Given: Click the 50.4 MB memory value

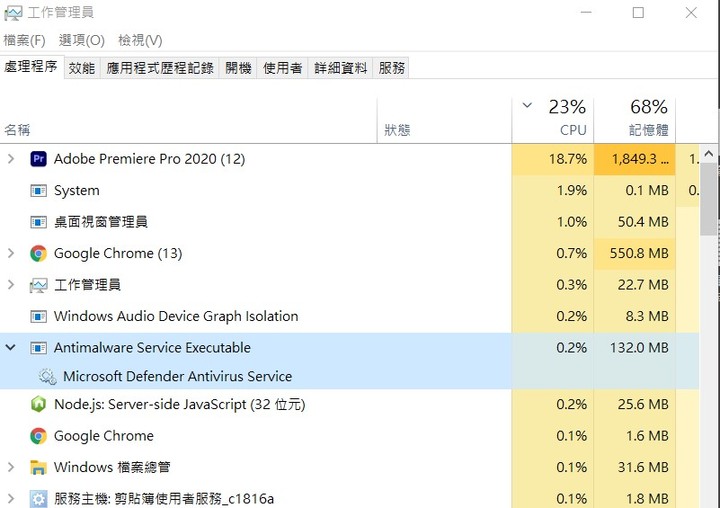Looking at the screenshot, I should tap(643, 222).
